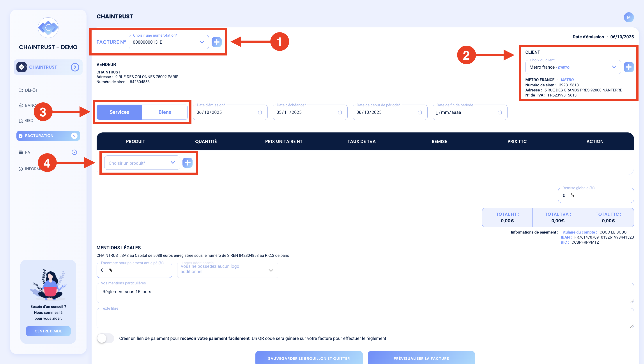Expand the PA sidebar section
The height and width of the screenshot is (364, 644).
pyautogui.click(x=74, y=152)
